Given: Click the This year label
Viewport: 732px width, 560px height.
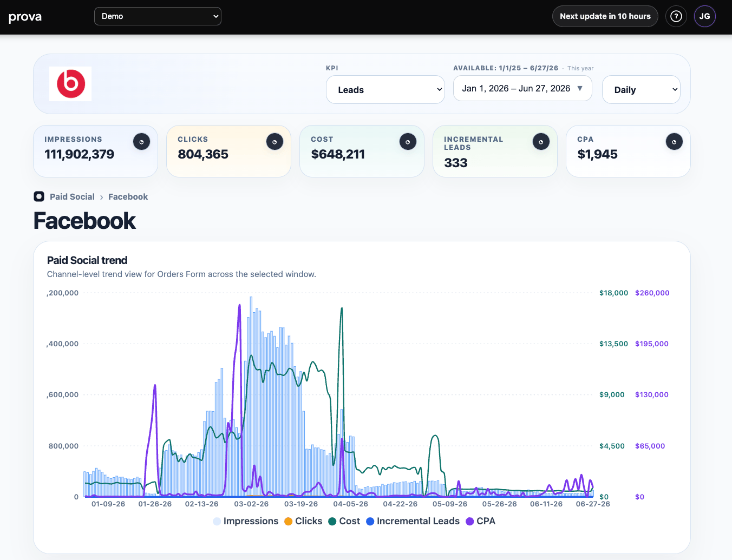Looking at the screenshot, I should click(x=580, y=68).
